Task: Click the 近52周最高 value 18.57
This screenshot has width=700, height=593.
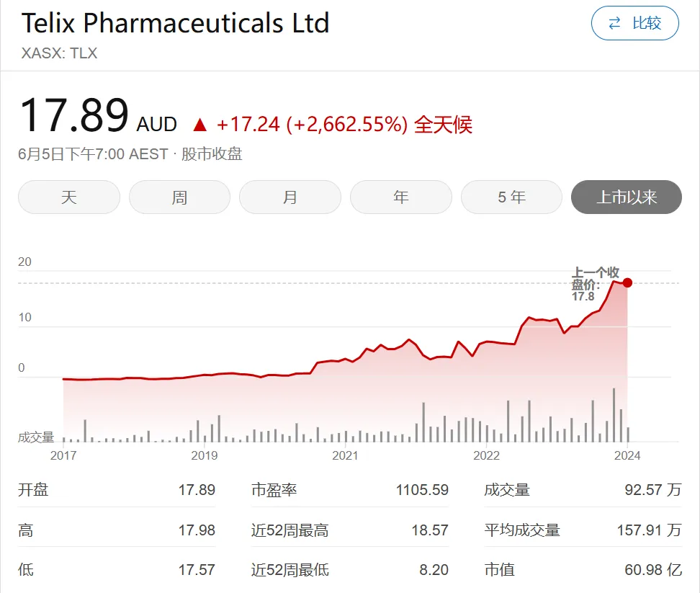Action: pyautogui.click(x=429, y=530)
